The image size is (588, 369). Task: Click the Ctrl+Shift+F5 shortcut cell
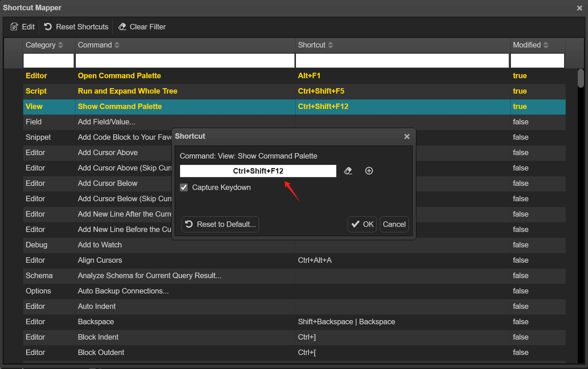point(403,91)
